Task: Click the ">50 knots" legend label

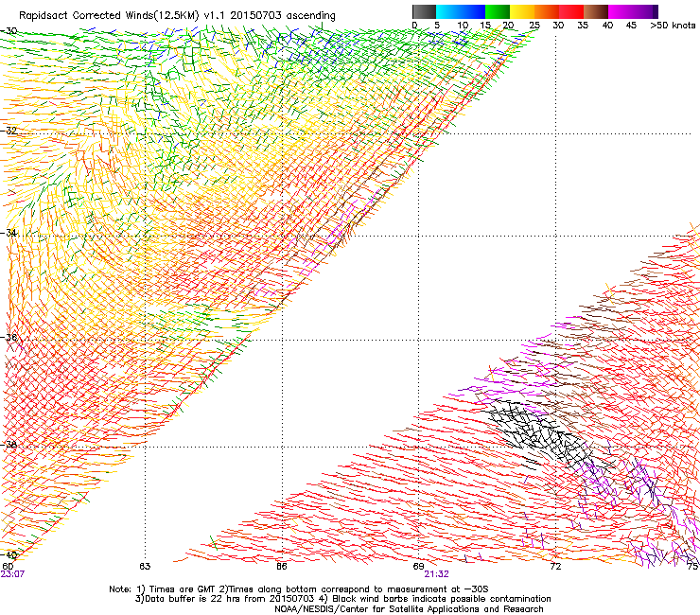Action: click(673, 26)
